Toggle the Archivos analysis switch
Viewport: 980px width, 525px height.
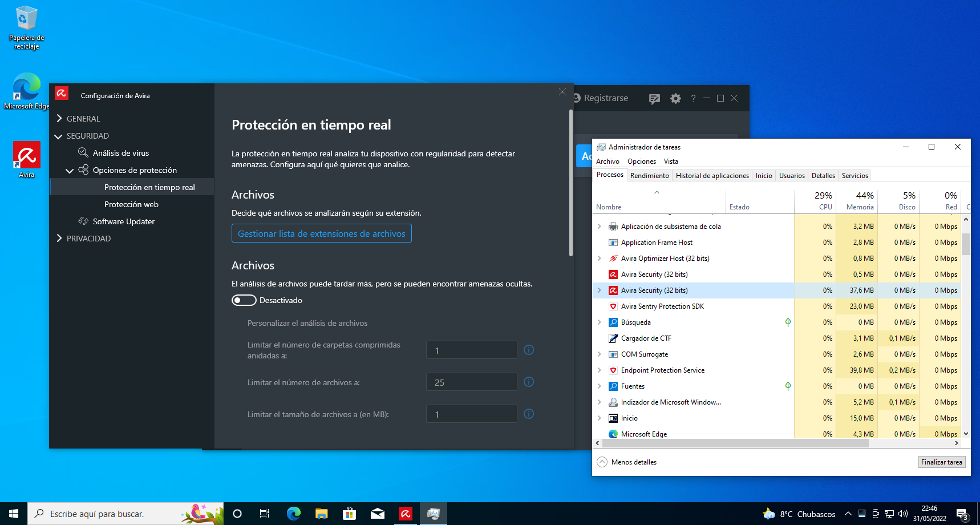244,300
